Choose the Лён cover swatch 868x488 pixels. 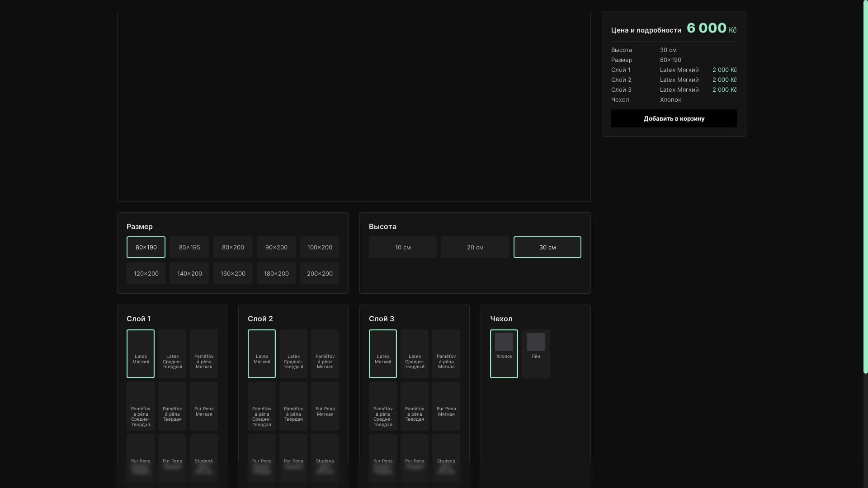pos(536,354)
